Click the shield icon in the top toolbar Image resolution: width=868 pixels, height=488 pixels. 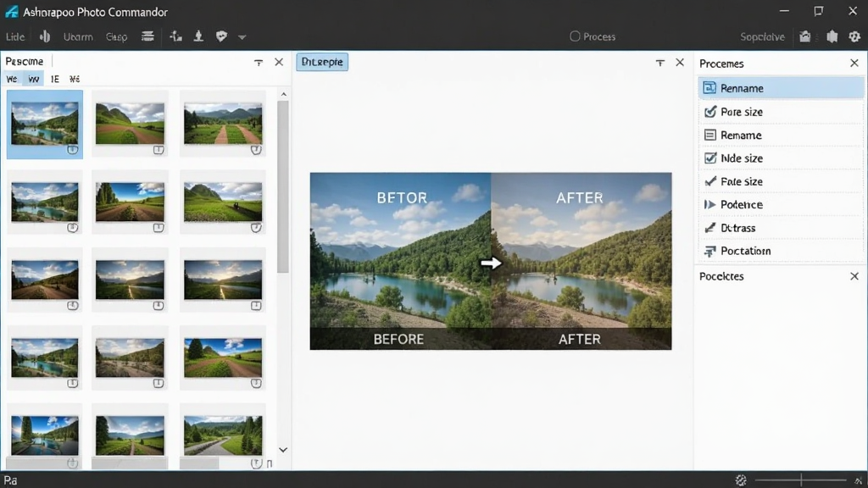tap(221, 36)
